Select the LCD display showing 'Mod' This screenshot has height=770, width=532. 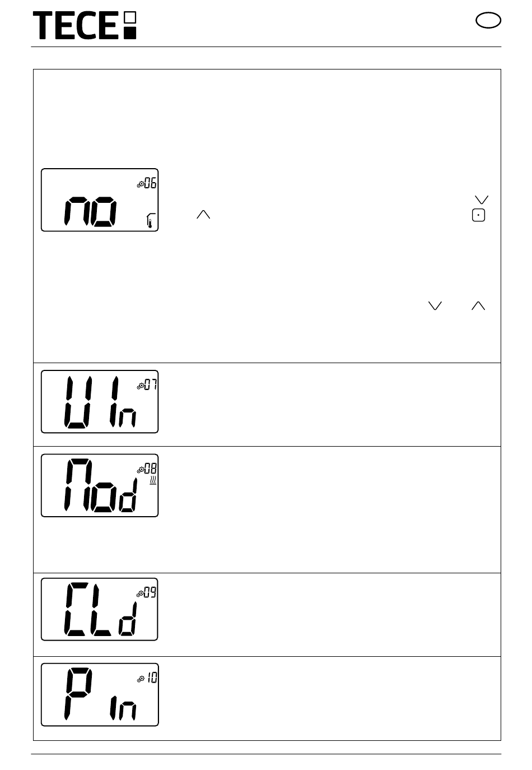click(x=100, y=485)
